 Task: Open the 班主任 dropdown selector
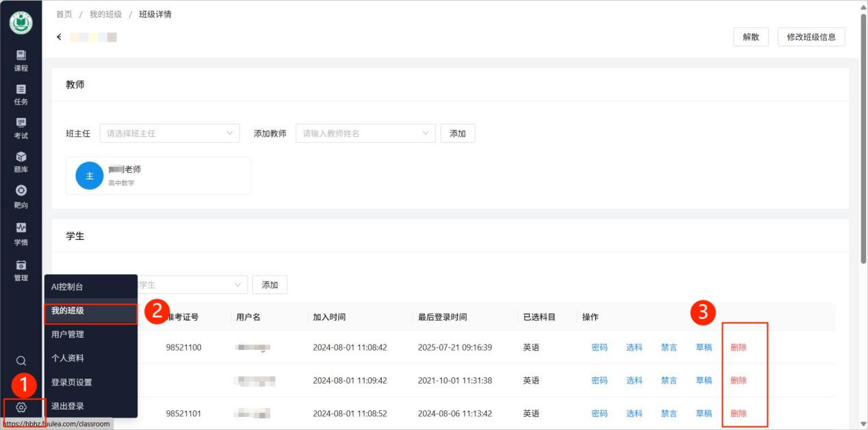170,133
